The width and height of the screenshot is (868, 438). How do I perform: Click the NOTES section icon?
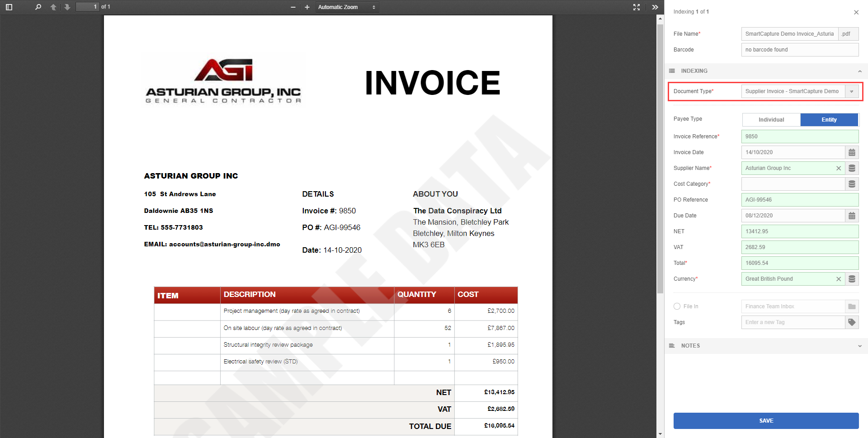click(x=672, y=346)
